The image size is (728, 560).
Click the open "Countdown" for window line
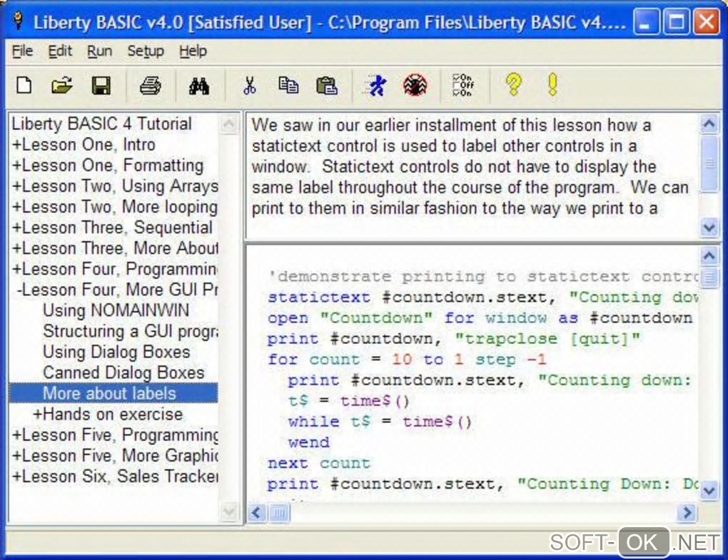click(480, 318)
